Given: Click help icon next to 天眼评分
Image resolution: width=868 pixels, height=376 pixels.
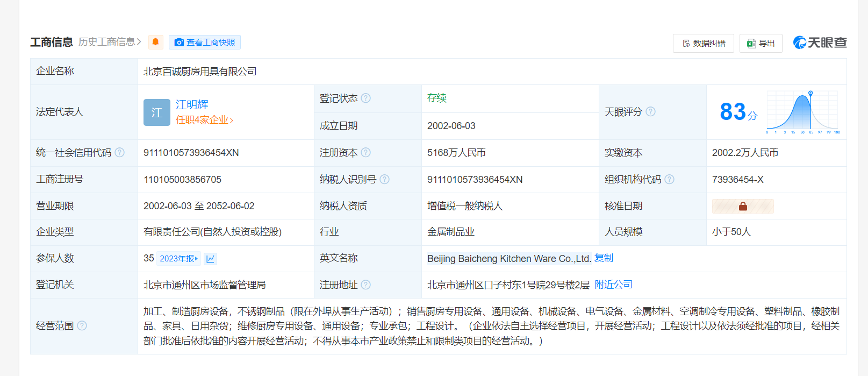Looking at the screenshot, I should click(650, 111).
